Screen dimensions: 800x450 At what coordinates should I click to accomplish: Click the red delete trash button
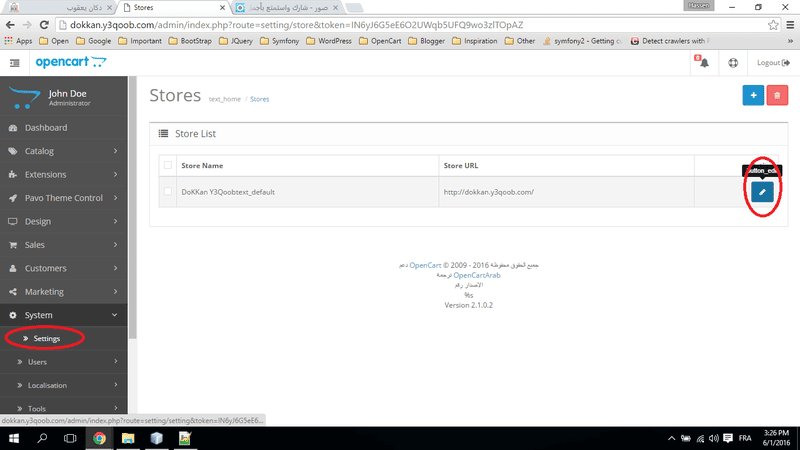[777, 95]
